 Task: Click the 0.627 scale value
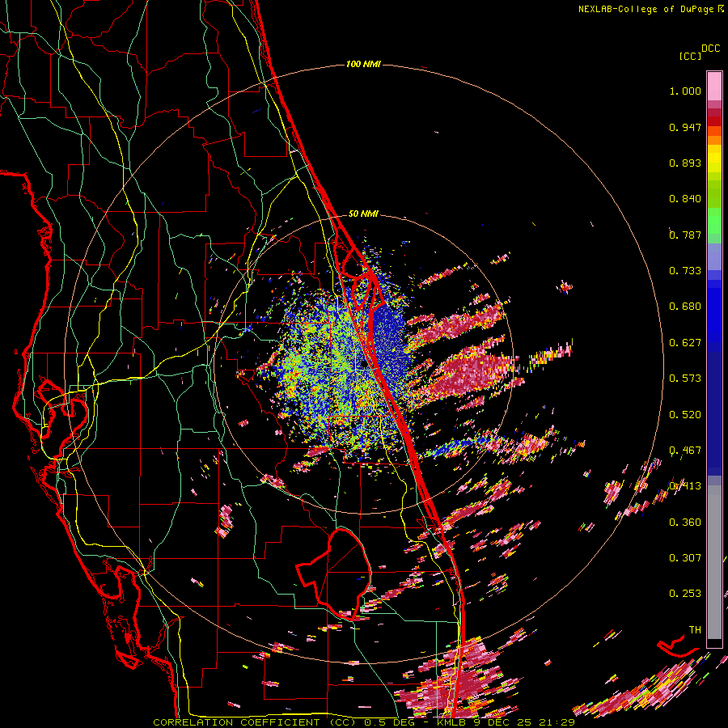685,343
